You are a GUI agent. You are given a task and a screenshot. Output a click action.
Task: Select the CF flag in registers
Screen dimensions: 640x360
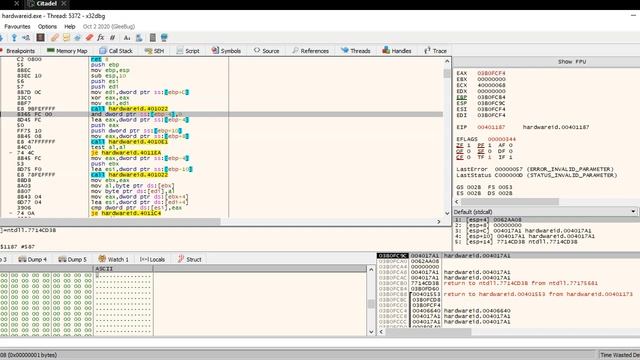pos(460,157)
